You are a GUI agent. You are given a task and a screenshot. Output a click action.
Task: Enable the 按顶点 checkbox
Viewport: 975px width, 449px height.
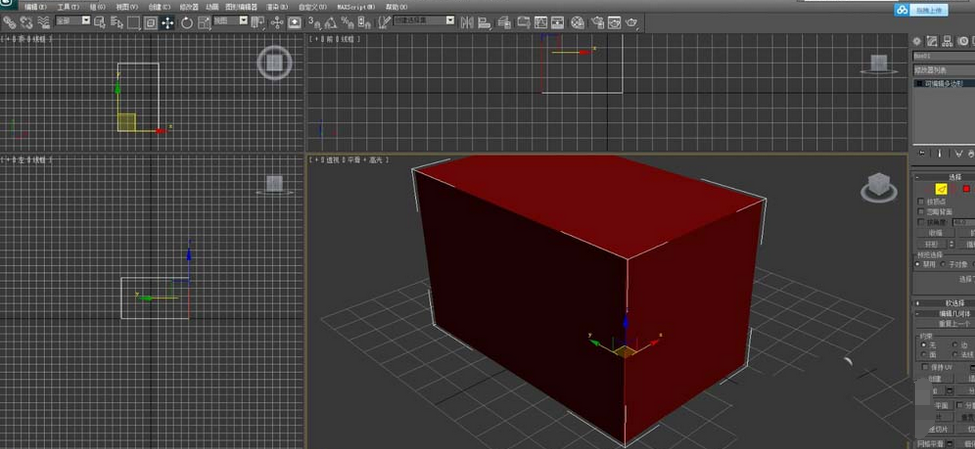click(921, 201)
